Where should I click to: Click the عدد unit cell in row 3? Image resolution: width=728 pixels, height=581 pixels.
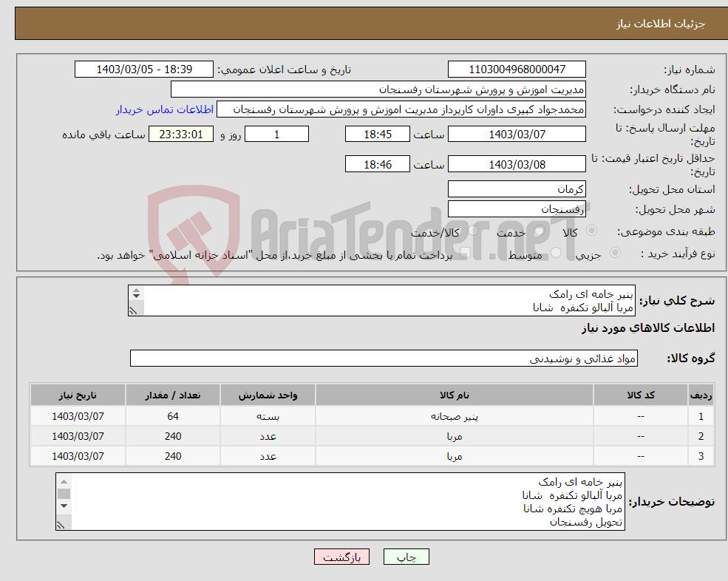tap(268, 456)
